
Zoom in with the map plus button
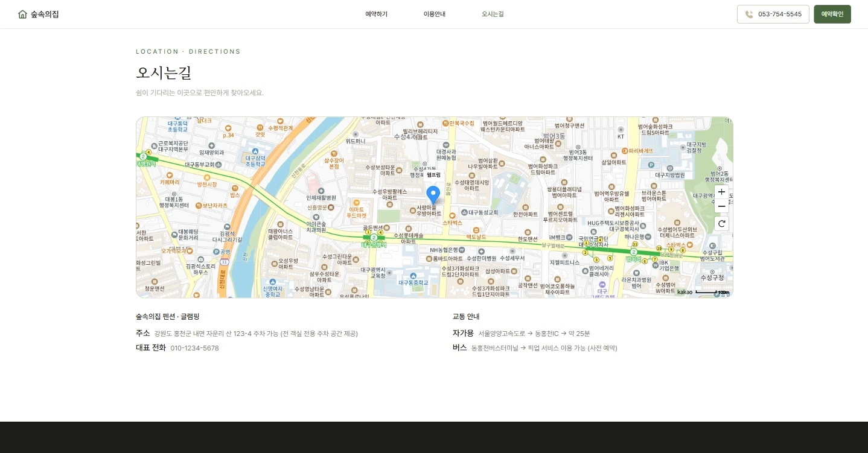(x=721, y=192)
